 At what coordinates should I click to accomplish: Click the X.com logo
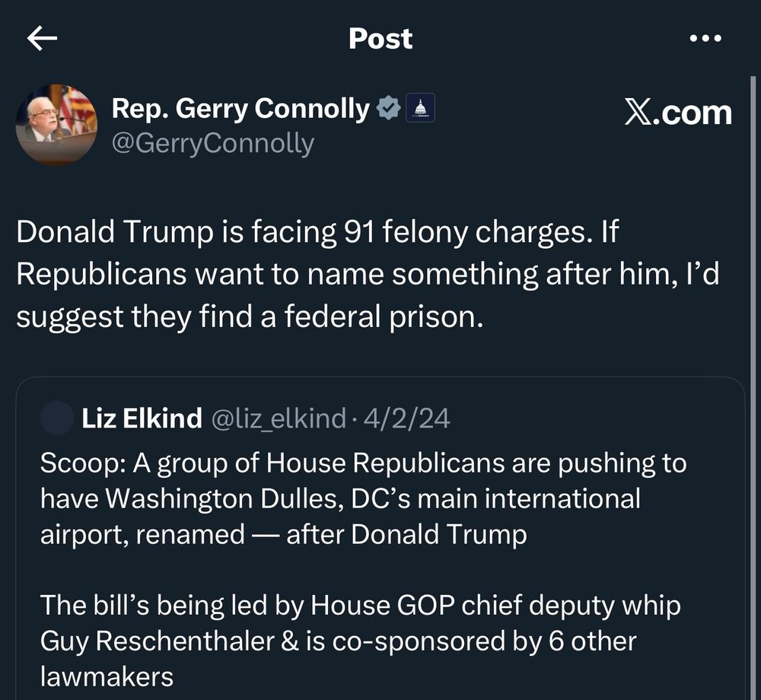678,112
